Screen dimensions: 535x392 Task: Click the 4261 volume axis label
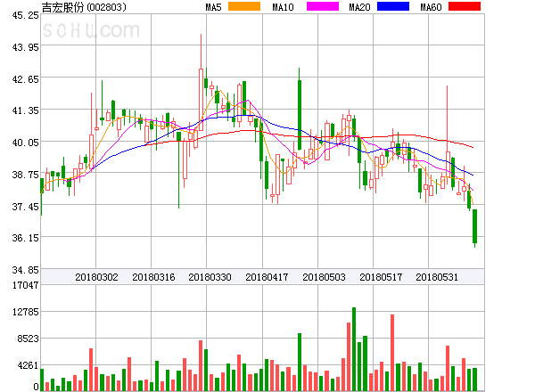click(x=28, y=365)
